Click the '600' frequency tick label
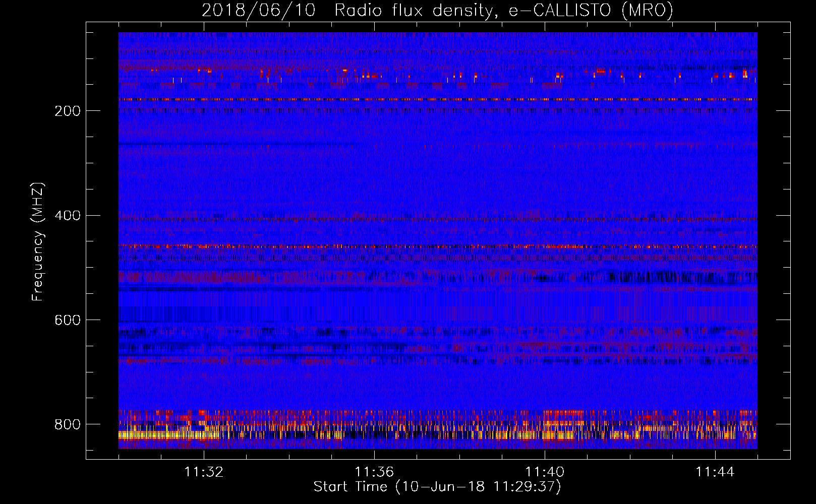 (67, 321)
